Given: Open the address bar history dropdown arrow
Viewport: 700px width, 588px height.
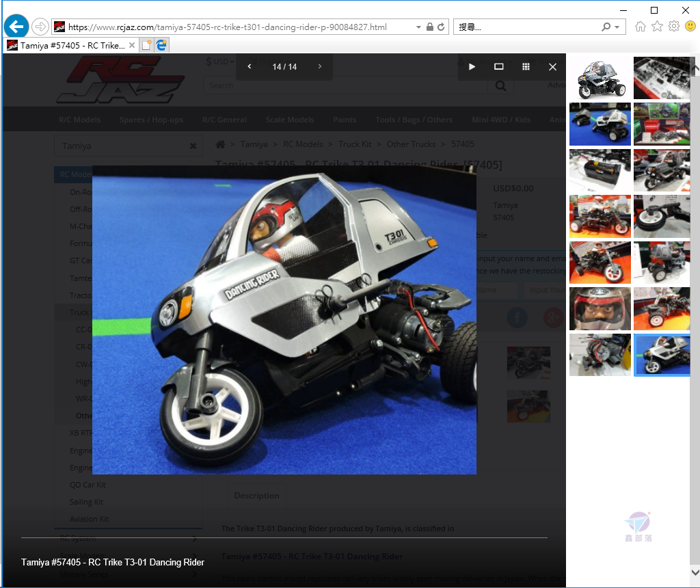Looking at the screenshot, I should 418,27.
